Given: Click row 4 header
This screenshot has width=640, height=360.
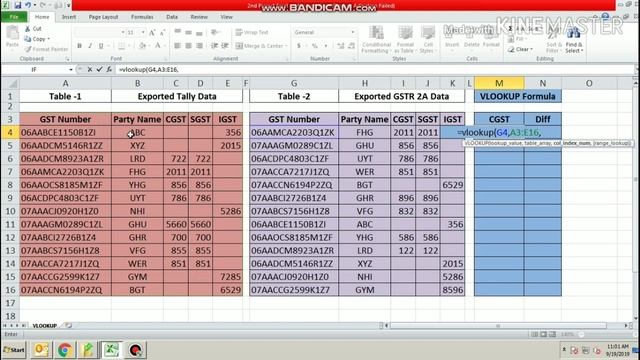Looking at the screenshot, I should point(10,132).
